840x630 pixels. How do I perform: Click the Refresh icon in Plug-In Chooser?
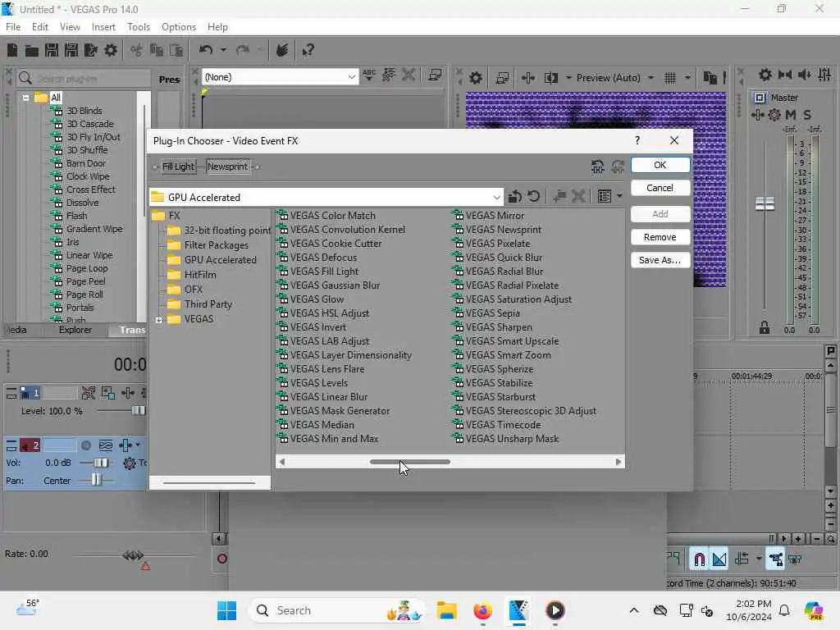click(x=533, y=197)
